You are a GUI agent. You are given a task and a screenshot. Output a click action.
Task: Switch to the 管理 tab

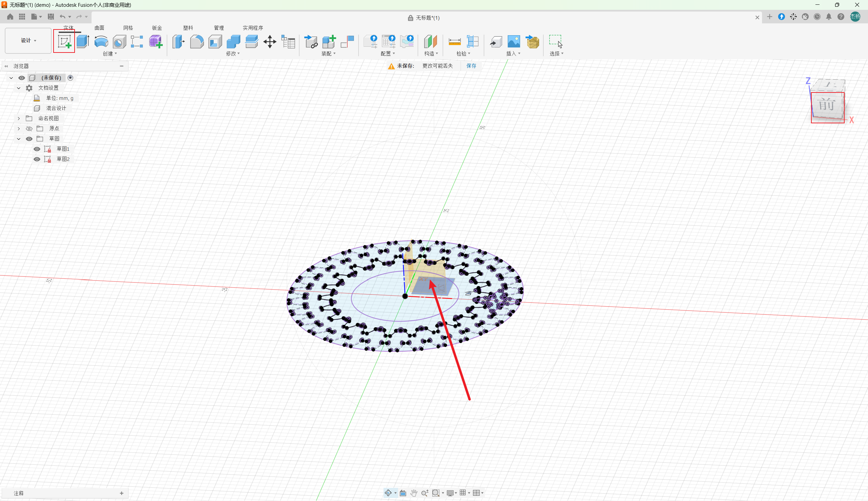click(x=219, y=28)
